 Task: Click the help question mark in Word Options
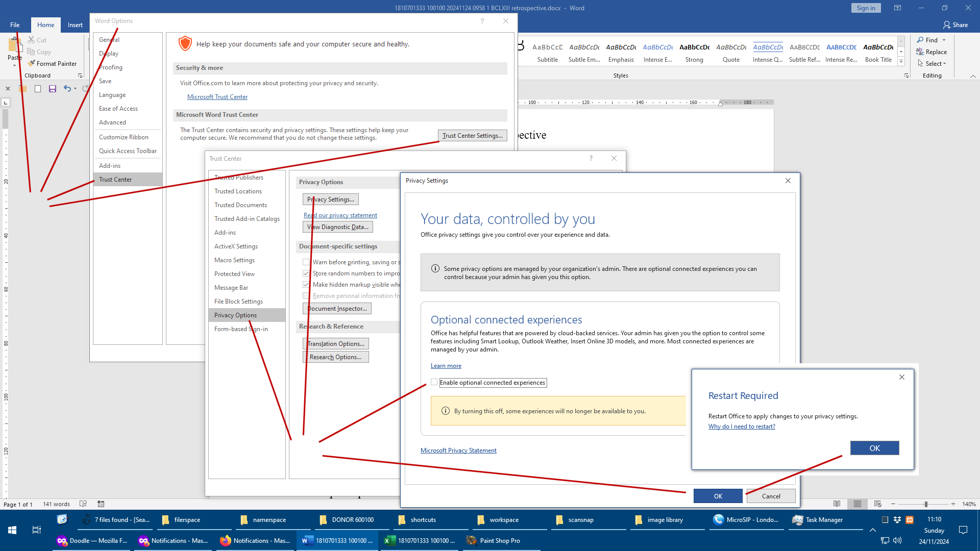[482, 21]
